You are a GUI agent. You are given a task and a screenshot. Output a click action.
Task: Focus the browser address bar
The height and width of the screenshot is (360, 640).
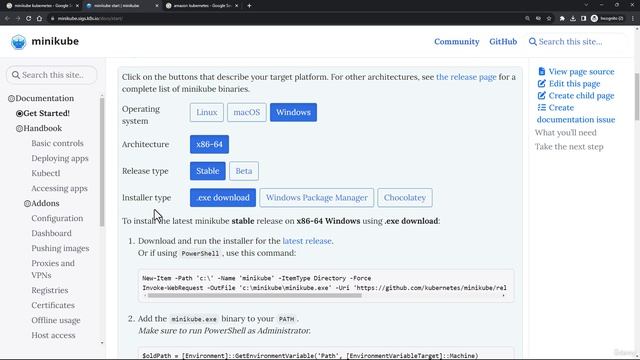(286, 18)
